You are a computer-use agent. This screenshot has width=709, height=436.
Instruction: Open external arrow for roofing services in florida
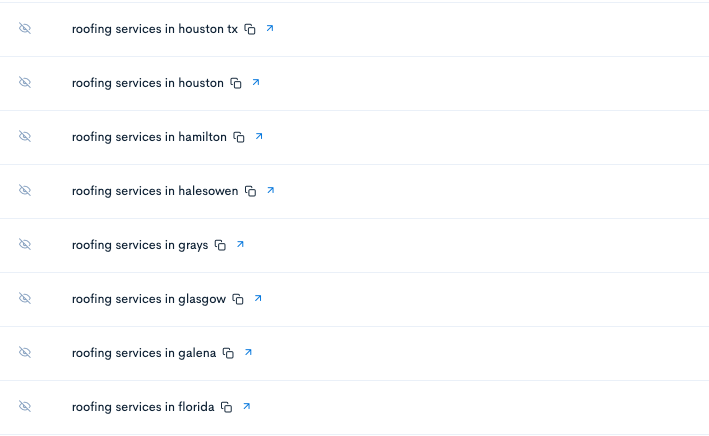coord(246,406)
